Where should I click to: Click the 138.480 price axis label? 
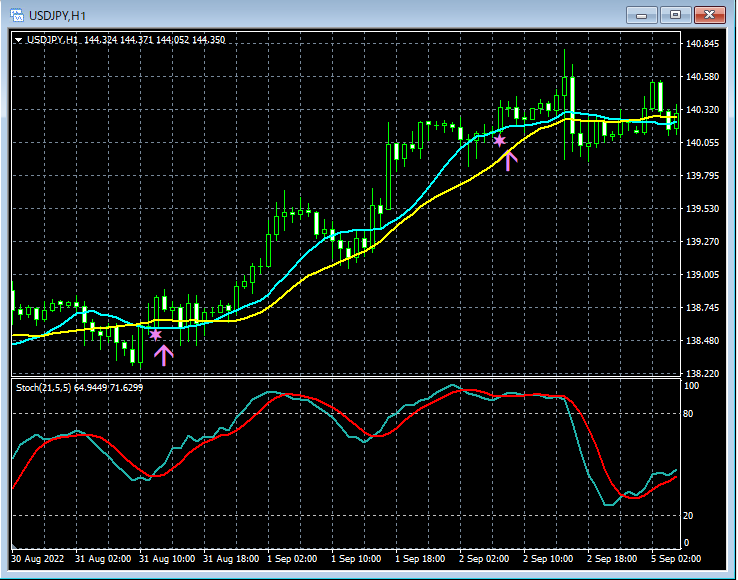(703, 340)
